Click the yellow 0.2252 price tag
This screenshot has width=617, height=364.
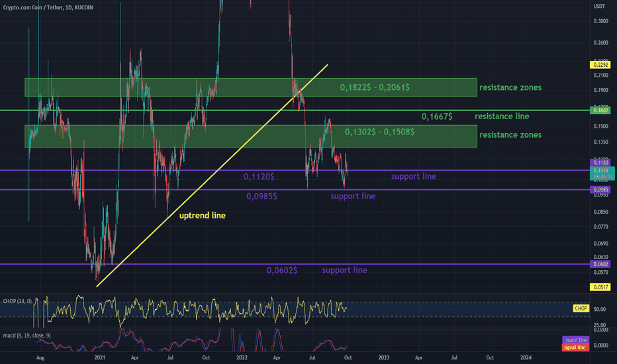pos(600,65)
